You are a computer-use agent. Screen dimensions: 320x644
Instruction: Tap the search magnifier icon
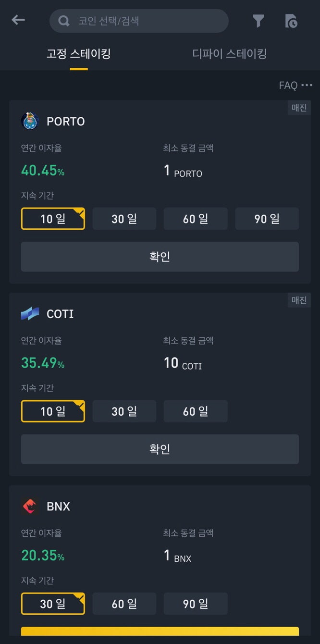(63, 21)
